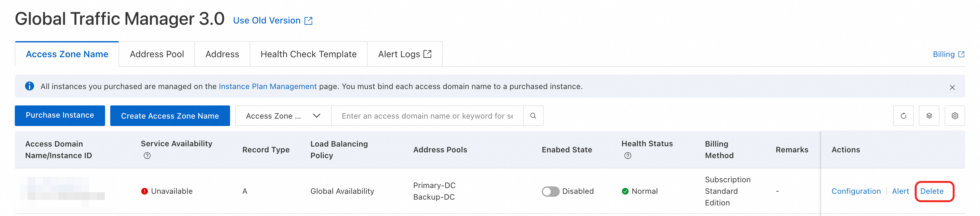980x216 pixels.
Task: Open the Health Check Template tab
Action: point(308,54)
